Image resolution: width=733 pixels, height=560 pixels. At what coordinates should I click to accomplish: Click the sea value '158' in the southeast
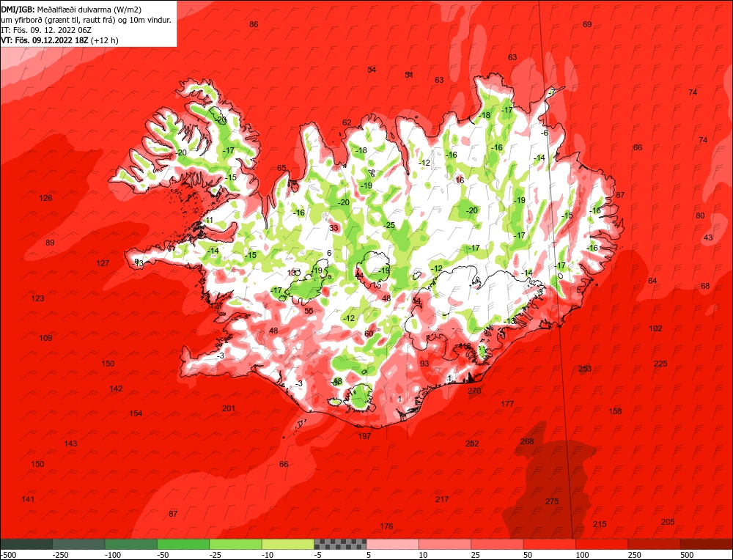615,411
